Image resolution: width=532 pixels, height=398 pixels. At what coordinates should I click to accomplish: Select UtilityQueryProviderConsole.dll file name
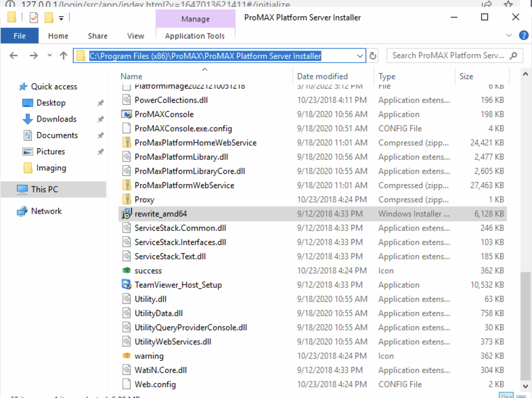[191, 328]
